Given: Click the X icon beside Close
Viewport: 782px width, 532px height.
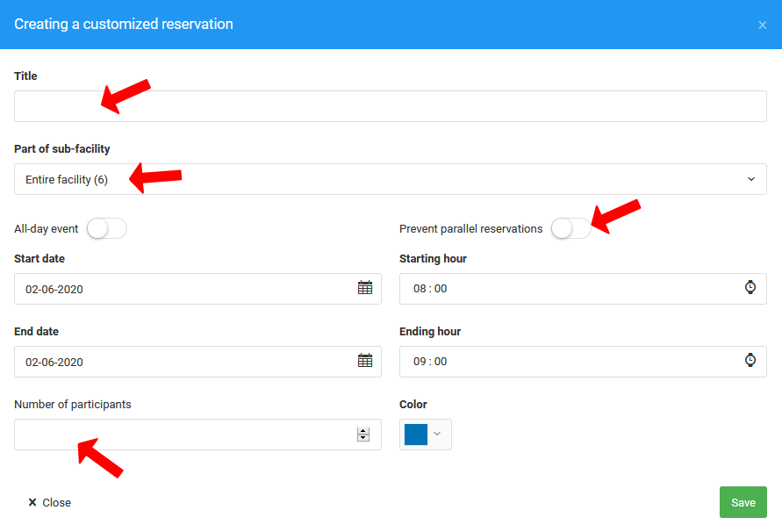Looking at the screenshot, I should point(32,502).
